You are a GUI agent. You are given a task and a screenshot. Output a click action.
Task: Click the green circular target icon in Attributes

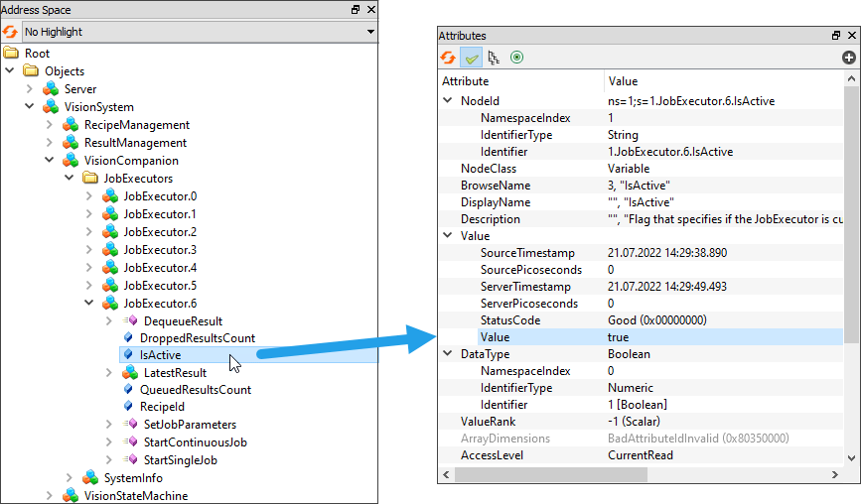point(516,58)
